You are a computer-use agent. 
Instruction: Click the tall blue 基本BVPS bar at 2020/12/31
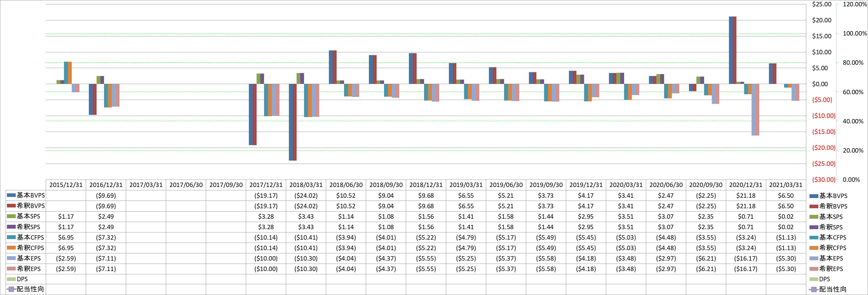(x=731, y=50)
